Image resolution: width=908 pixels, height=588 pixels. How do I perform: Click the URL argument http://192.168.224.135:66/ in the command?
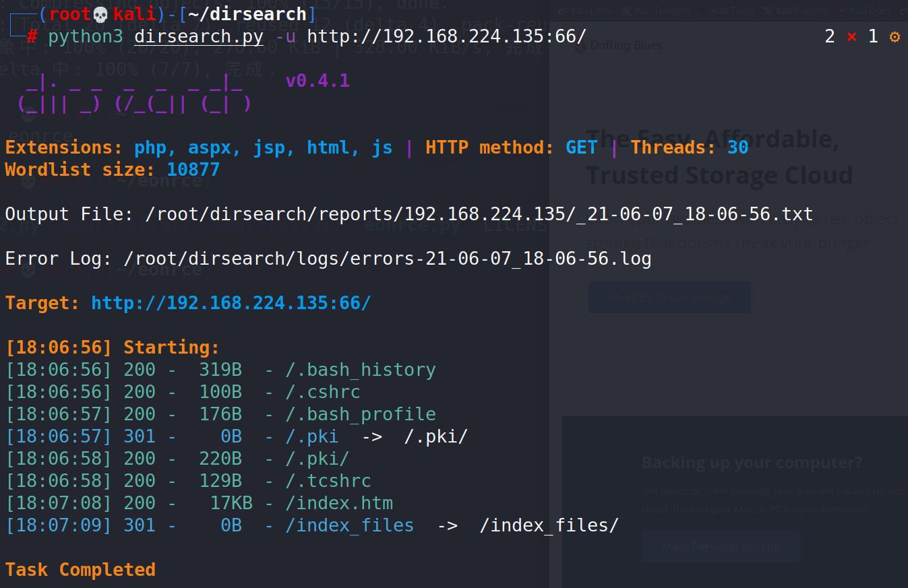447,36
